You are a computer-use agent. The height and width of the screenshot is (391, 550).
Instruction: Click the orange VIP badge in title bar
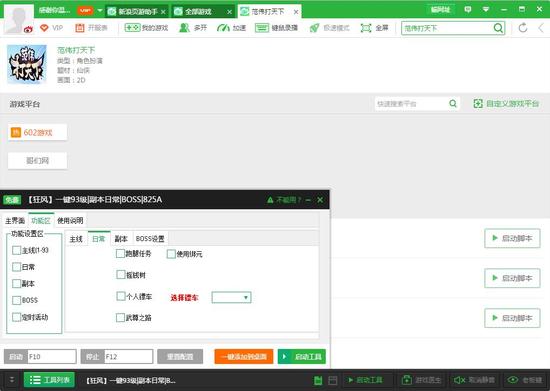tap(85, 11)
